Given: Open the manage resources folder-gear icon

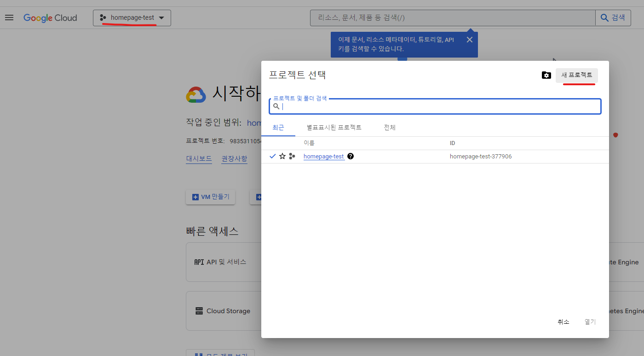Looking at the screenshot, I should (x=546, y=75).
